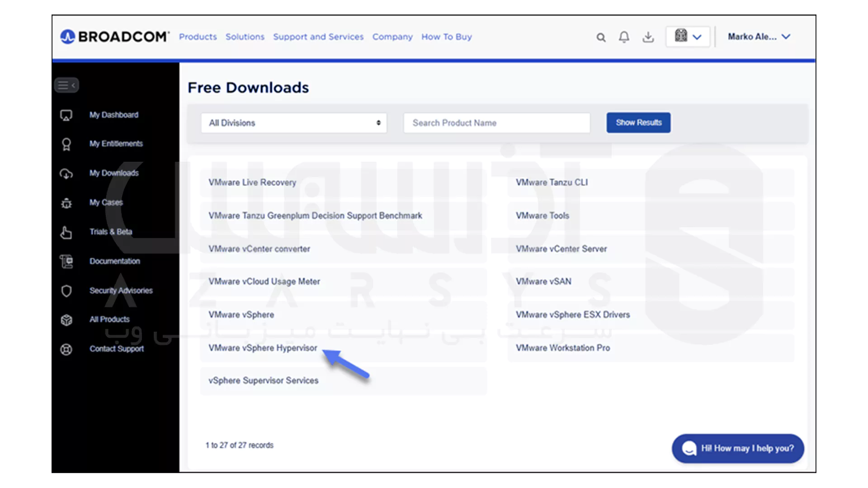Select the VMware Workstation Pro link
The image size is (868, 488).
coord(562,348)
